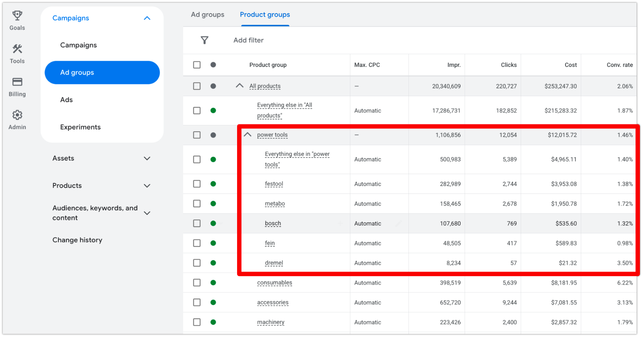Open the dremel product group link
Screen dimensions: 644x337
point(274,263)
